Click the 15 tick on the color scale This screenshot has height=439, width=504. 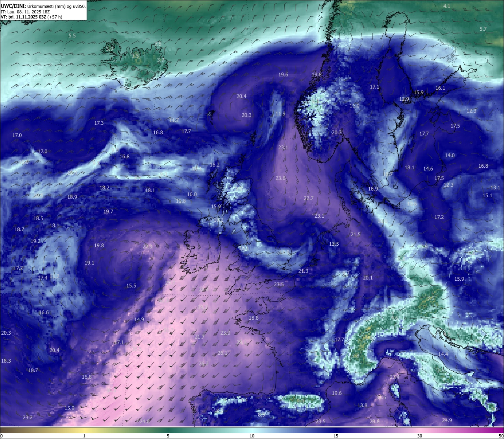(x=336, y=436)
